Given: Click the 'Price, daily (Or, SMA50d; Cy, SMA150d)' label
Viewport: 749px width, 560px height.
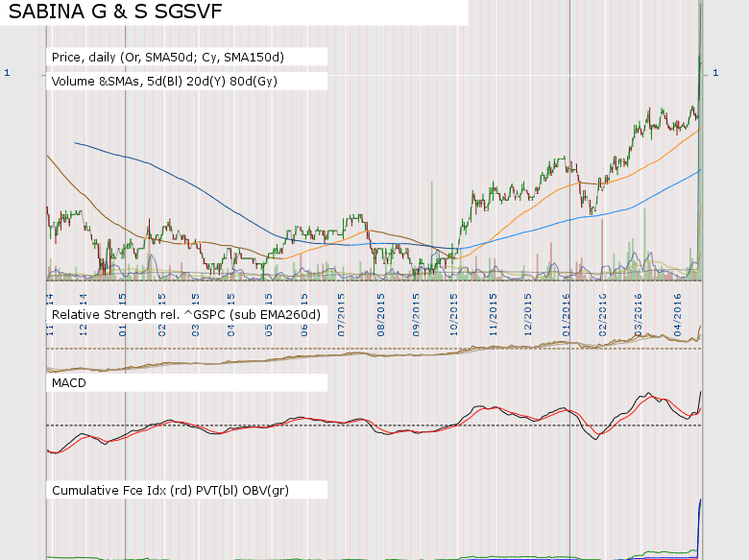Looking at the screenshot, I should (168, 58).
